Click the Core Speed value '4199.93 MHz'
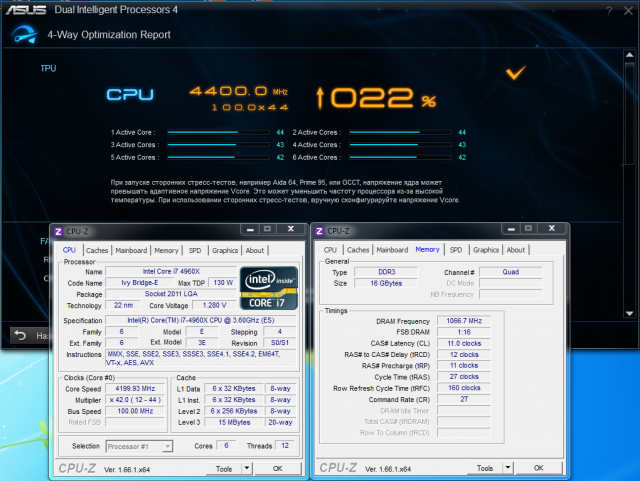This screenshot has width=640, height=481. click(x=135, y=389)
